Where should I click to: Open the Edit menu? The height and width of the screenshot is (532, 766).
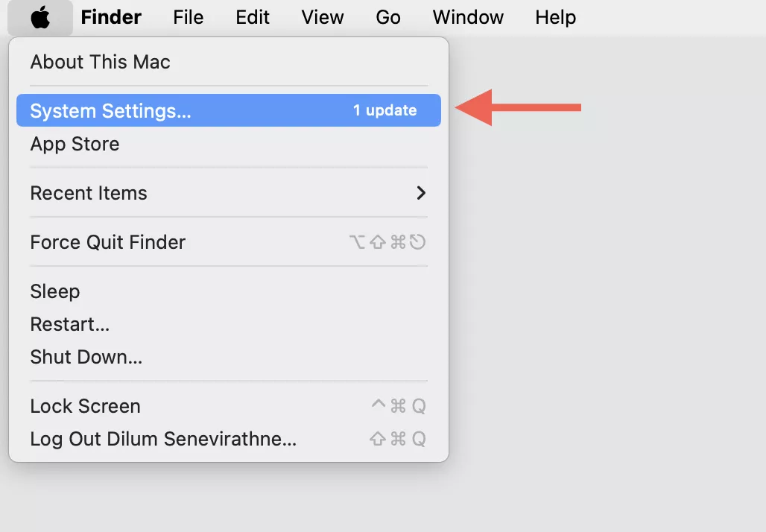[x=253, y=18]
